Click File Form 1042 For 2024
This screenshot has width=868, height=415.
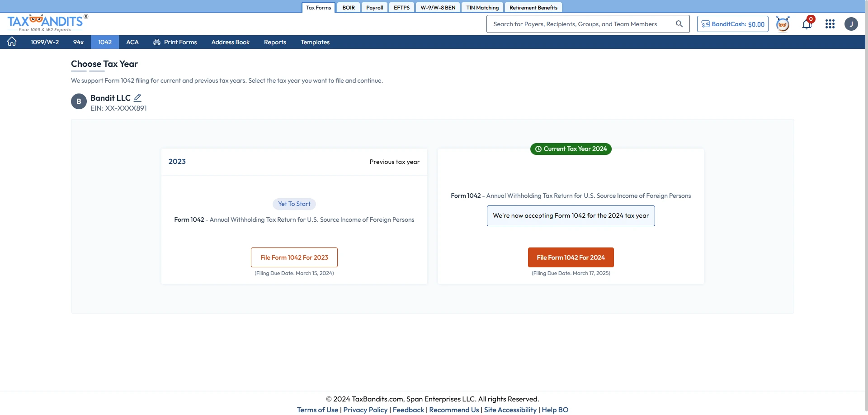coord(571,257)
